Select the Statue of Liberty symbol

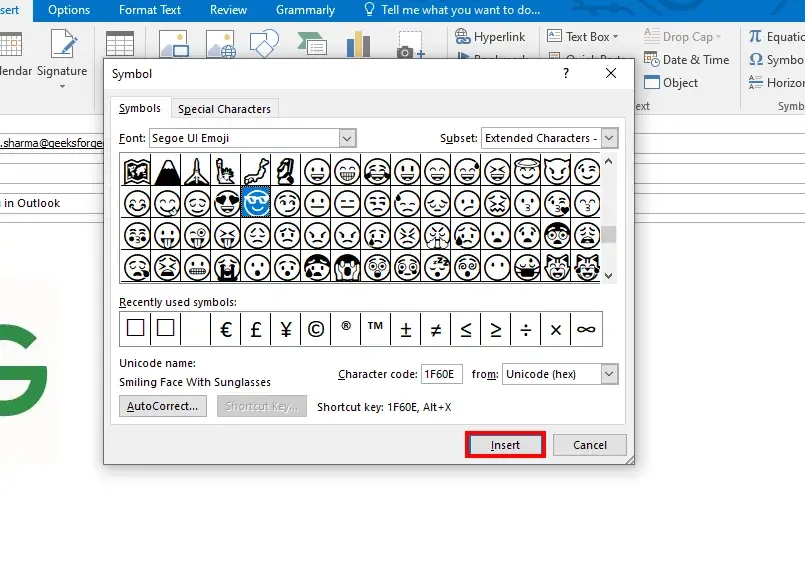(227, 171)
